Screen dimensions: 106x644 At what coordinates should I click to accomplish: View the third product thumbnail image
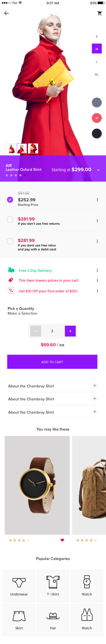point(33,148)
